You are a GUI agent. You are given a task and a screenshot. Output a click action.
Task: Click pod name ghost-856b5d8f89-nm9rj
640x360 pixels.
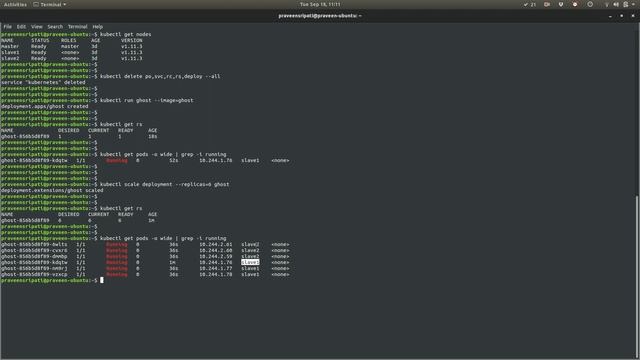(x=34, y=269)
